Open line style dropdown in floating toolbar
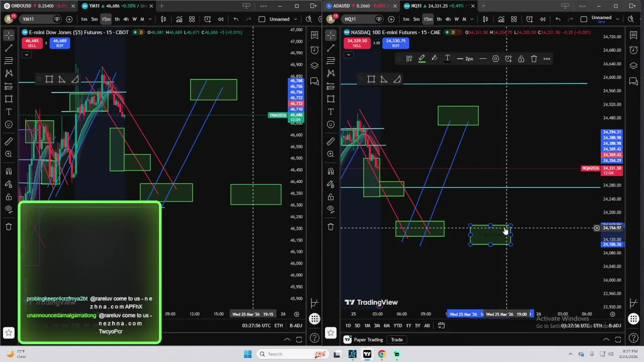The width and height of the screenshot is (644, 362). [x=482, y=59]
